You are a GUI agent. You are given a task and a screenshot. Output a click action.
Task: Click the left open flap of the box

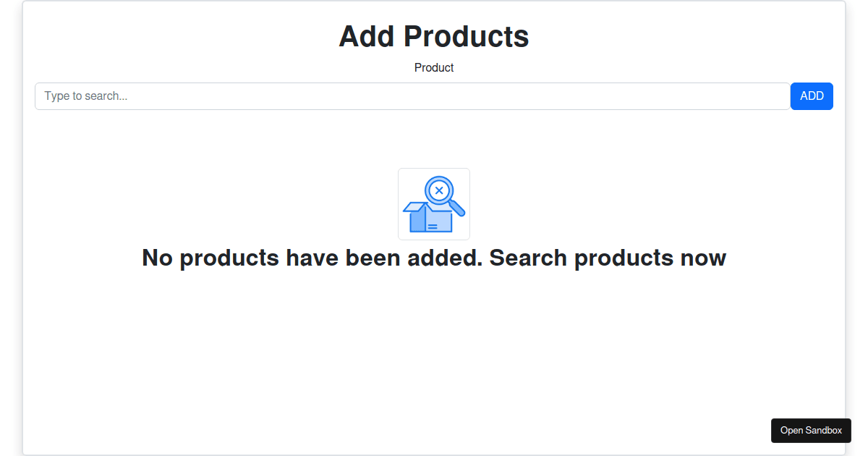pos(414,207)
